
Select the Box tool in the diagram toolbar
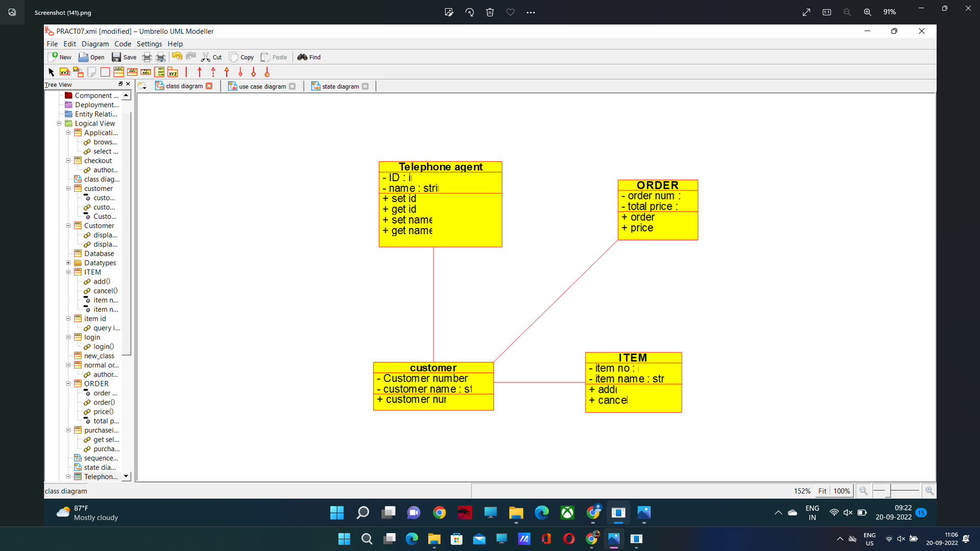tap(105, 72)
